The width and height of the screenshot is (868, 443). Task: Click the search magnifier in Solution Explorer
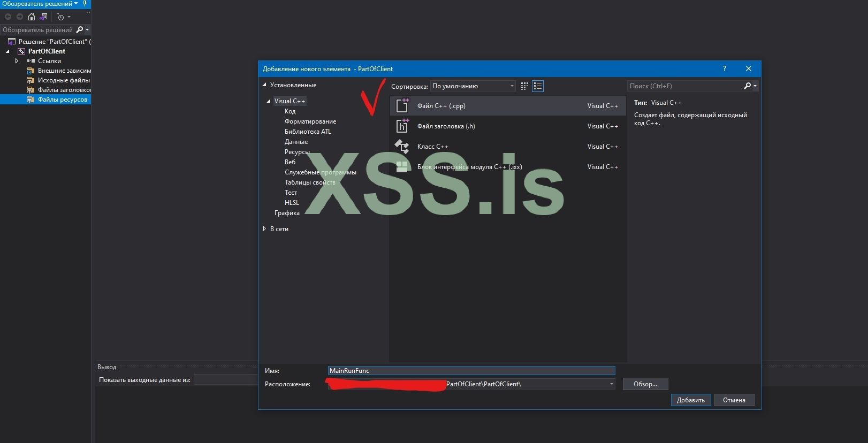[x=80, y=30]
